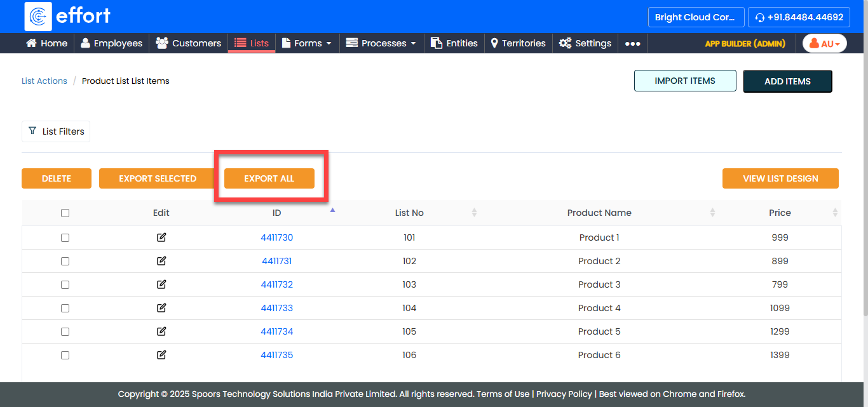Toggle the select-all checkbox in table header

[x=65, y=213]
